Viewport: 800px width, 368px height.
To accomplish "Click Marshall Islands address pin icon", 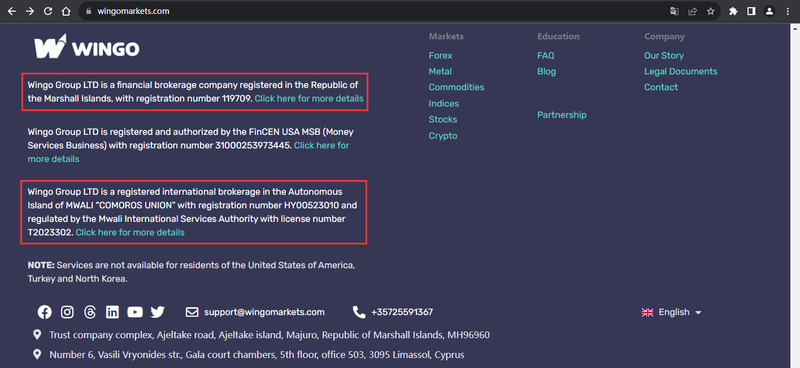I will 37,335.
